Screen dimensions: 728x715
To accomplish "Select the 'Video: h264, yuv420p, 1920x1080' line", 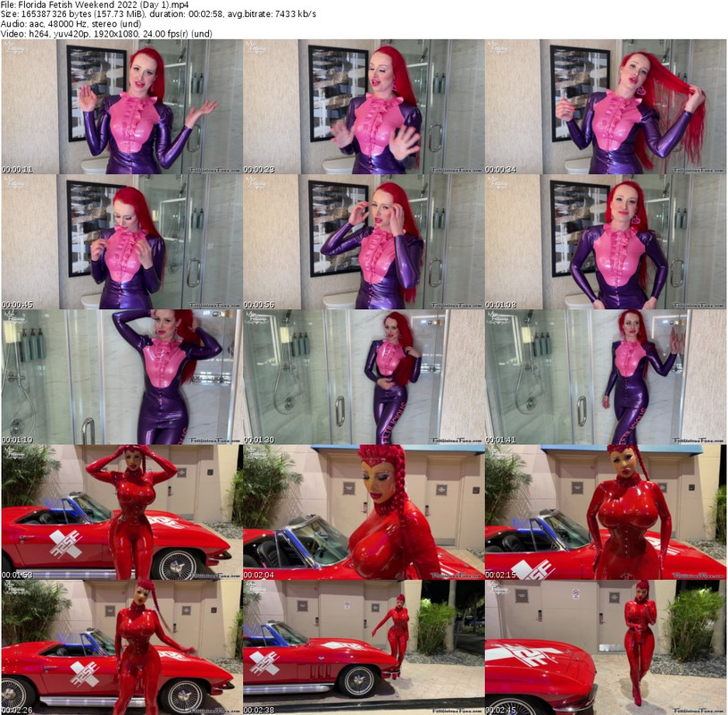I will coord(106,34).
